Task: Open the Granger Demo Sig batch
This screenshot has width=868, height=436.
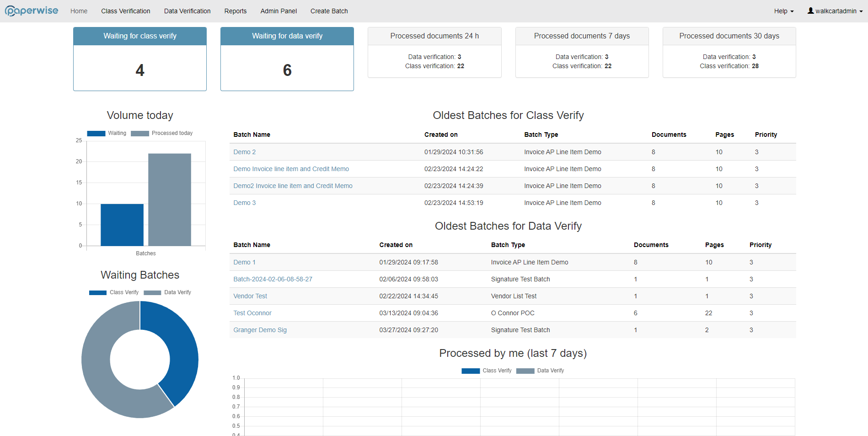Action: coord(260,330)
